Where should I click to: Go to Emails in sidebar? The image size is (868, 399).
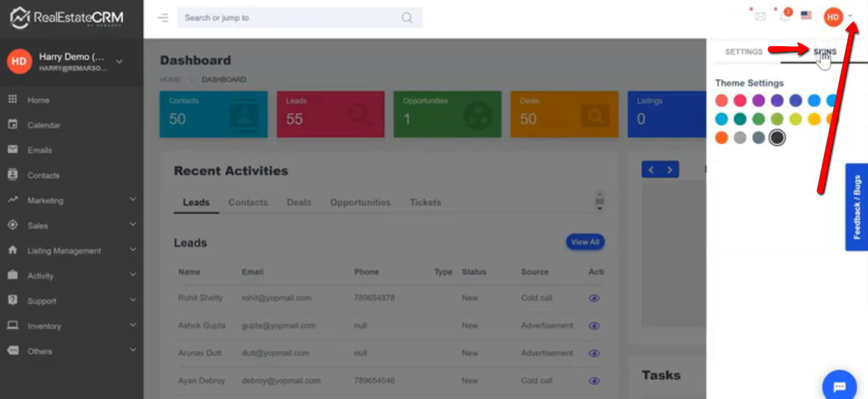click(39, 150)
